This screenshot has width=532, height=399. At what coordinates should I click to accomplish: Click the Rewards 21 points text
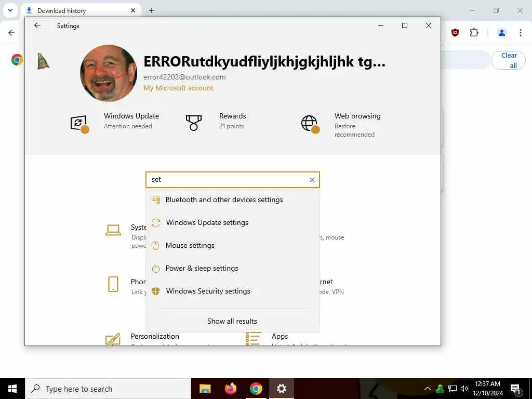[x=231, y=126]
